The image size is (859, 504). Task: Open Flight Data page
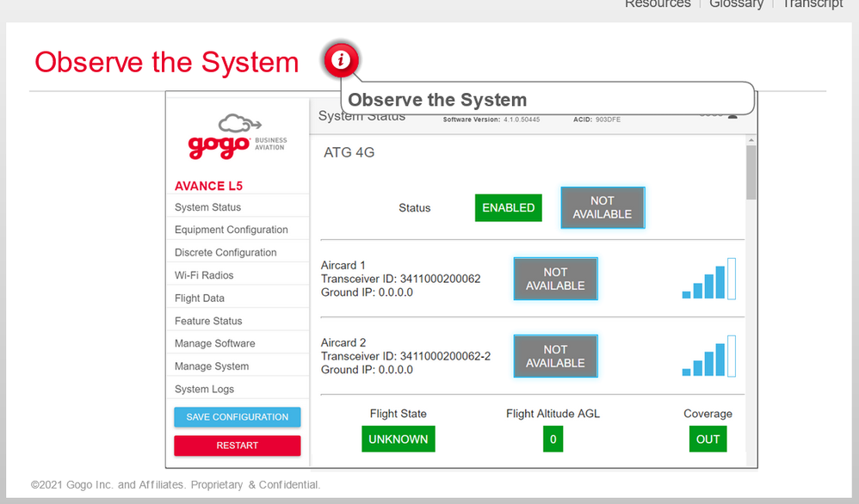[199, 298]
